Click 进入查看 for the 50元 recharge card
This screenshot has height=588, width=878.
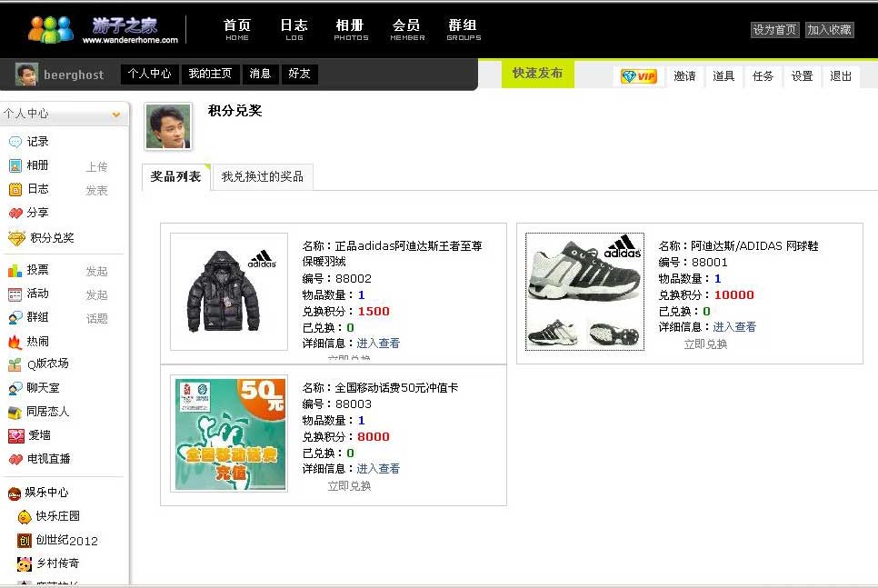378,469
